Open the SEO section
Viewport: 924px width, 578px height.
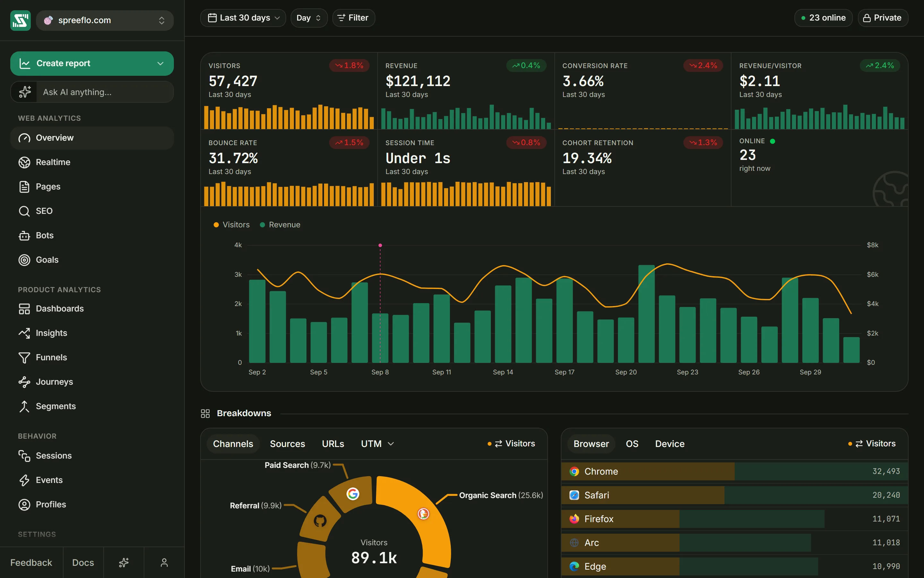point(92,211)
